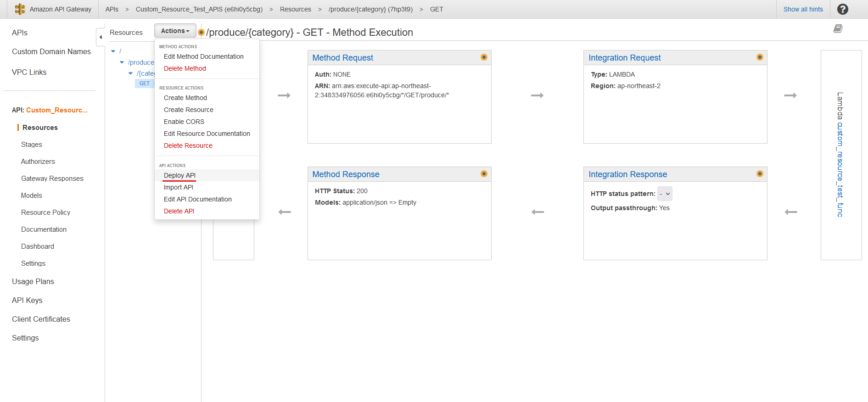Click the Amazon API Gateway title text
Image resolution: width=868 pixels, height=402 pixels.
(x=61, y=9)
